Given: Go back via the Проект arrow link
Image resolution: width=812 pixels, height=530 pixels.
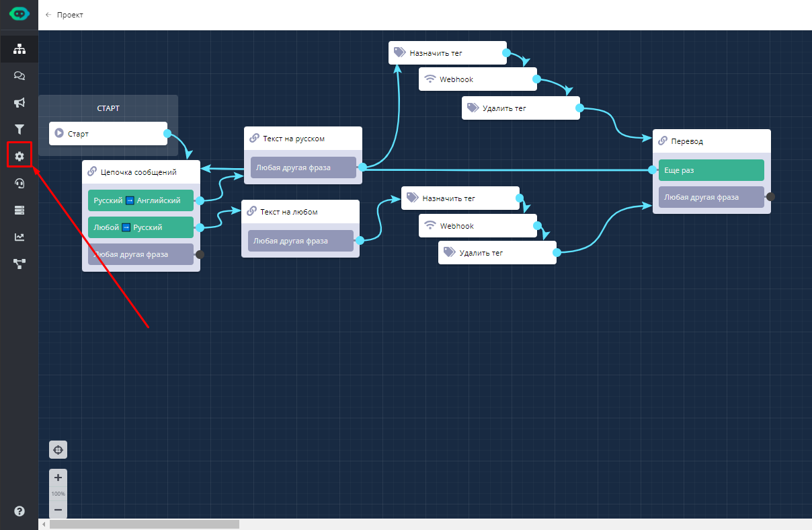Looking at the screenshot, I should (65, 14).
